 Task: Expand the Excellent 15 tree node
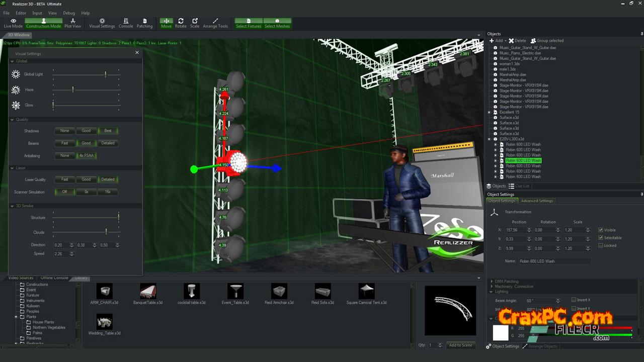pos(489,112)
